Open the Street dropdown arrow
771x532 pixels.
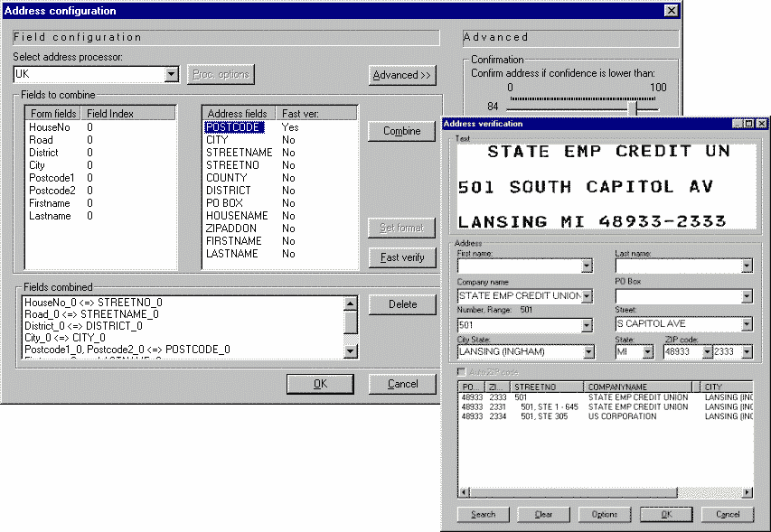coord(747,324)
